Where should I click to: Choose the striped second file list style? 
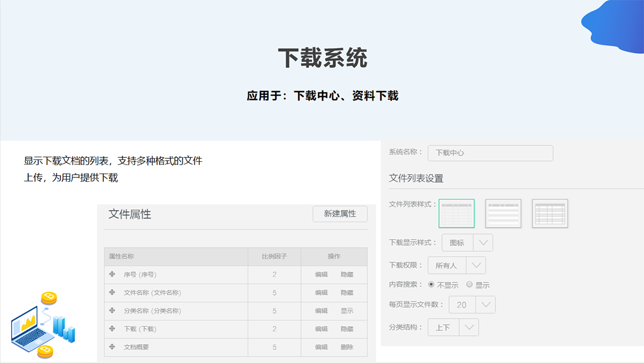[x=503, y=213]
